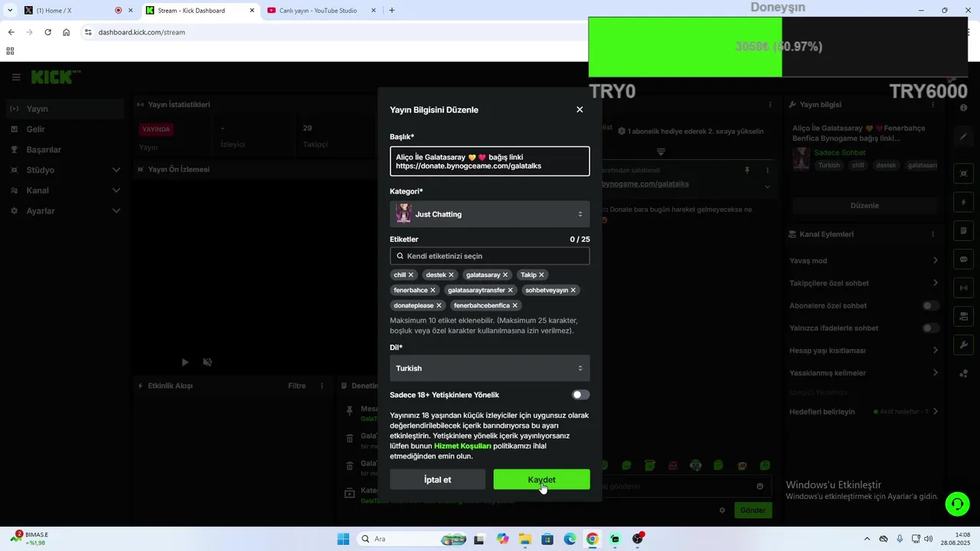Open Yayın bilgisi panel three-dot menu
The image size is (980, 551).
point(933,105)
